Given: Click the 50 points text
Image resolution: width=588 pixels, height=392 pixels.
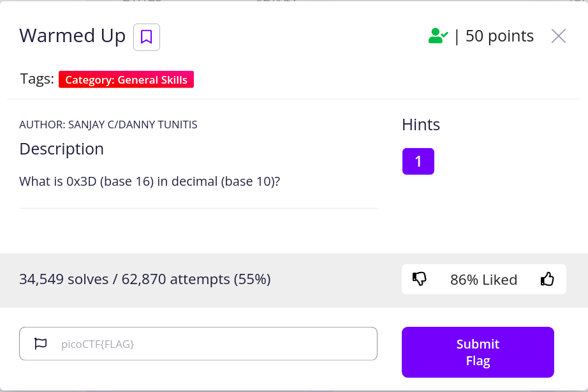Looking at the screenshot, I should [x=499, y=36].
